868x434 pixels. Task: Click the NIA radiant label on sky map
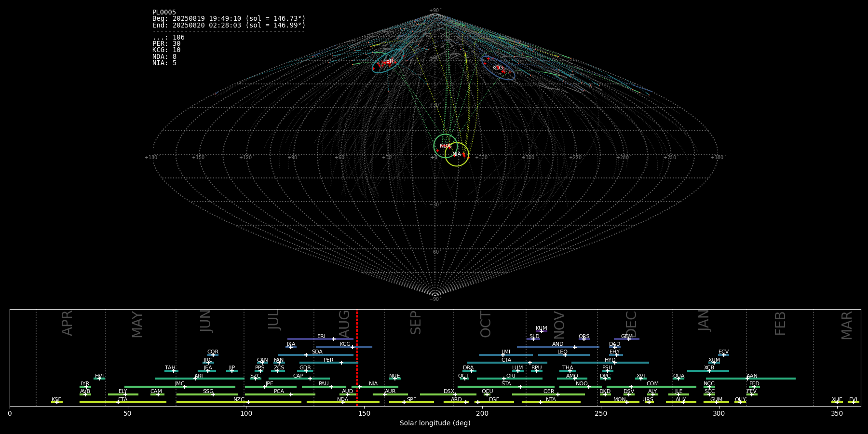point(456,154)
